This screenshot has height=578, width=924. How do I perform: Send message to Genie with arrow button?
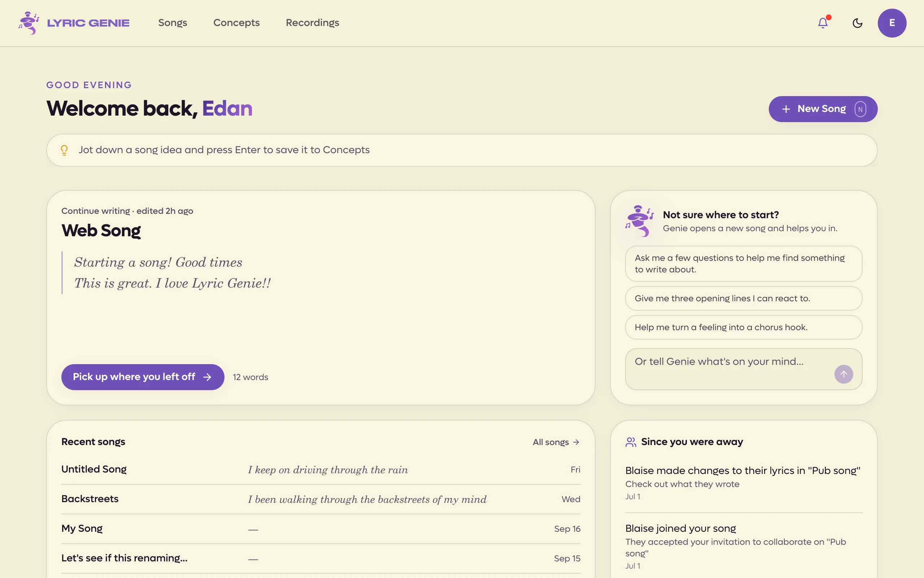tap(844, 374)
